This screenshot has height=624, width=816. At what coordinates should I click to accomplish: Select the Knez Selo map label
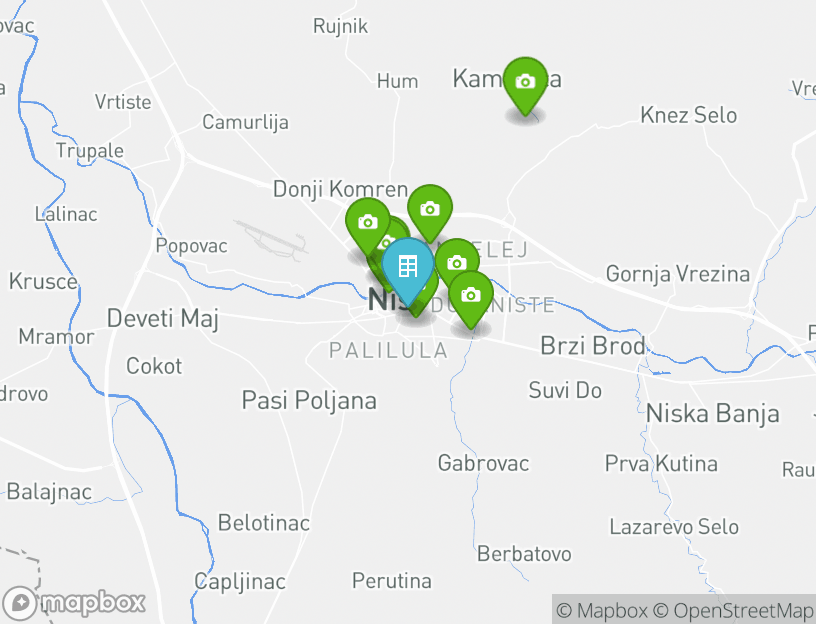coord(688,116)
